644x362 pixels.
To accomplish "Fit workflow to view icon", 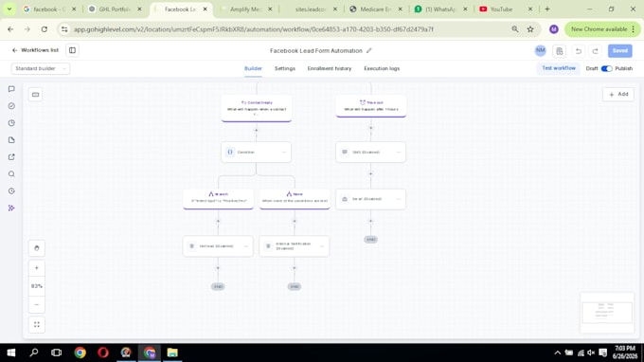I will (x=37, y=325).
